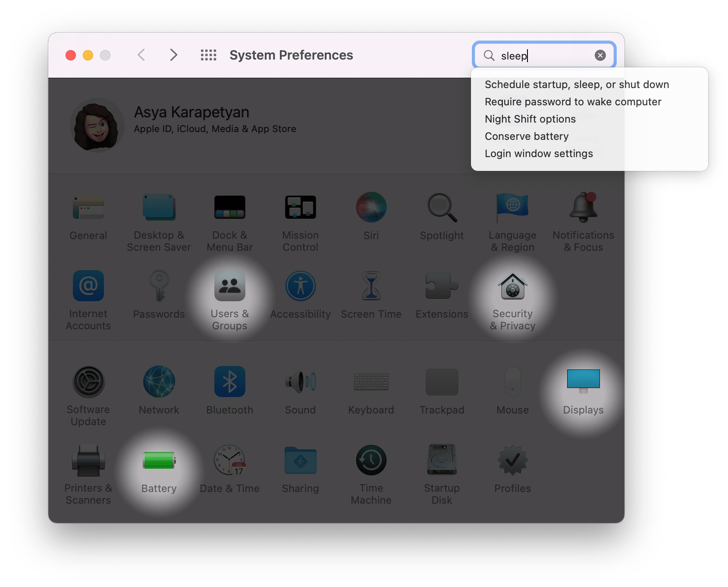Screen dimensions: 728x587
Task: Choose 'Conserve battery' search result
Action: pos(527,136)
